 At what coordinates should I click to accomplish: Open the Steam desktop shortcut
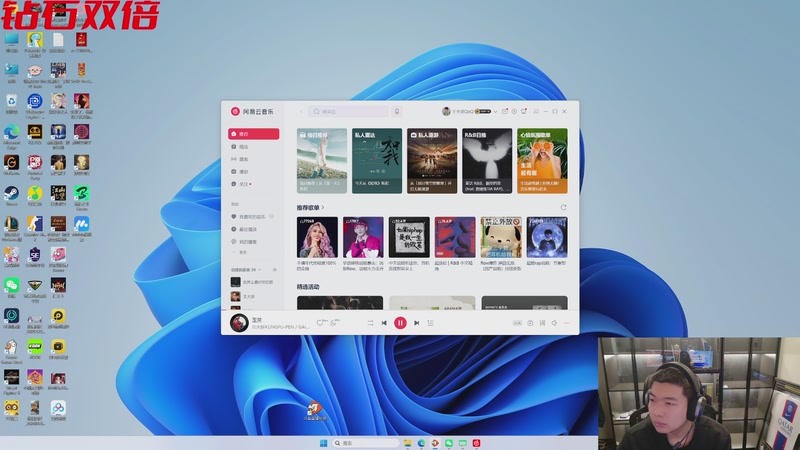(11, 195)
